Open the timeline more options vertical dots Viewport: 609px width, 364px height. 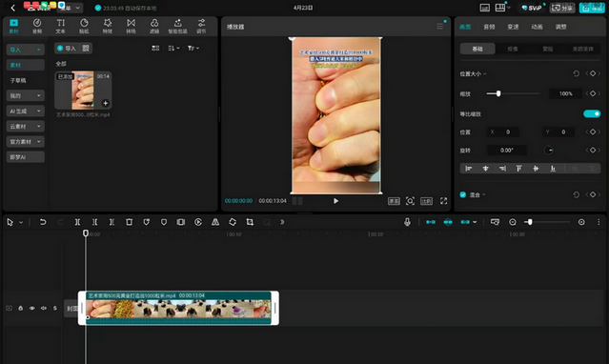pyautogui.click(x=599, y=222)
